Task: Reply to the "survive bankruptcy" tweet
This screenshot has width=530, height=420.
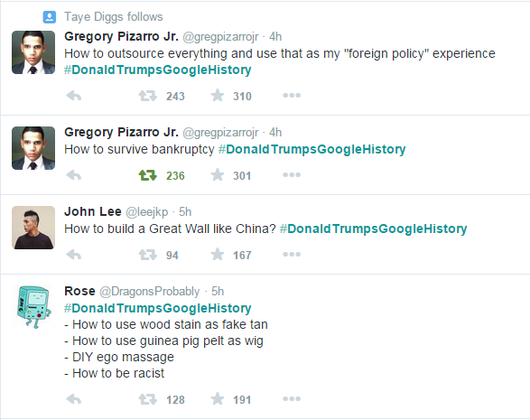Action: point(74,175)
